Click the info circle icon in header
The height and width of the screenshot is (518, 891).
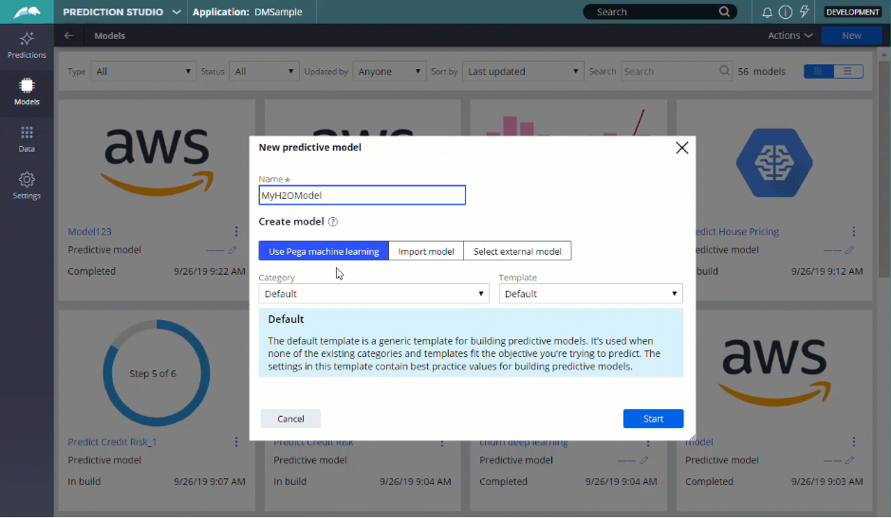785,12
